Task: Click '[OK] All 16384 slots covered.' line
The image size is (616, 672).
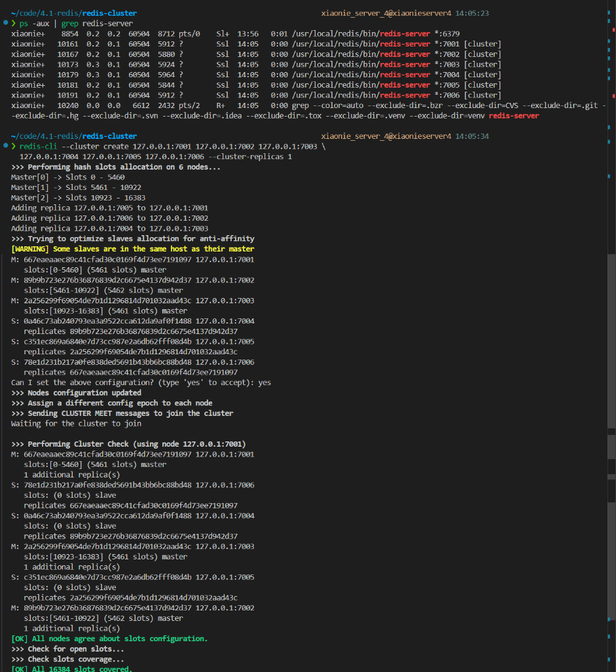Action: (x=71, y=669)
